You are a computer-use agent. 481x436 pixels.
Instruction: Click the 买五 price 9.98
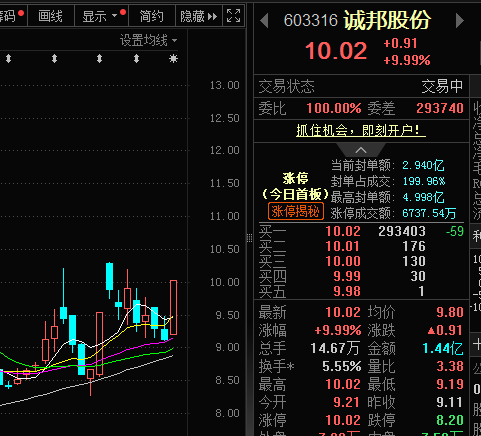pos(347,291)
